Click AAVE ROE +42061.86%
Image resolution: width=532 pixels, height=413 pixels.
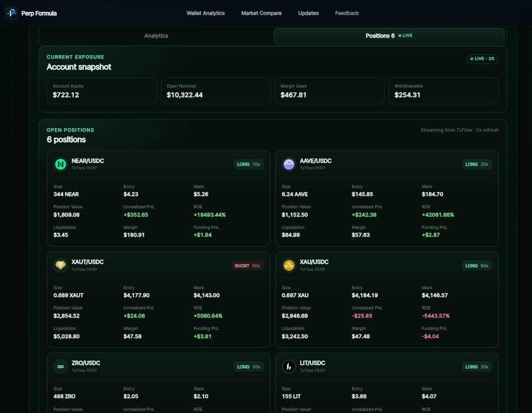438,214
